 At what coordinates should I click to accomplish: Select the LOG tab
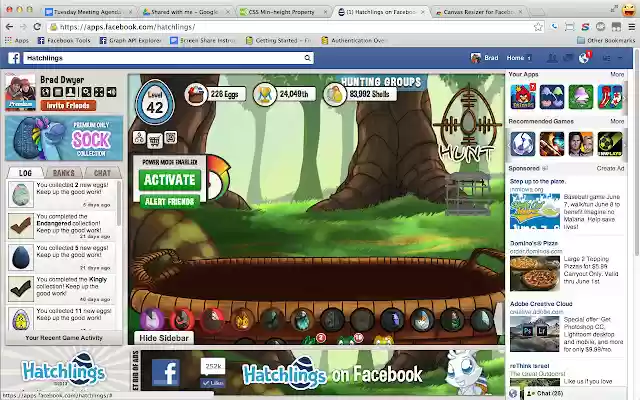[25, 173]
